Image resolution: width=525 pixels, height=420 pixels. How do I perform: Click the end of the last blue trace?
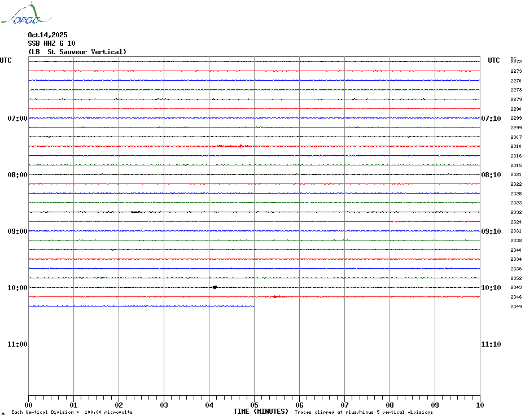pyautogui.click(x=253, y=306)
